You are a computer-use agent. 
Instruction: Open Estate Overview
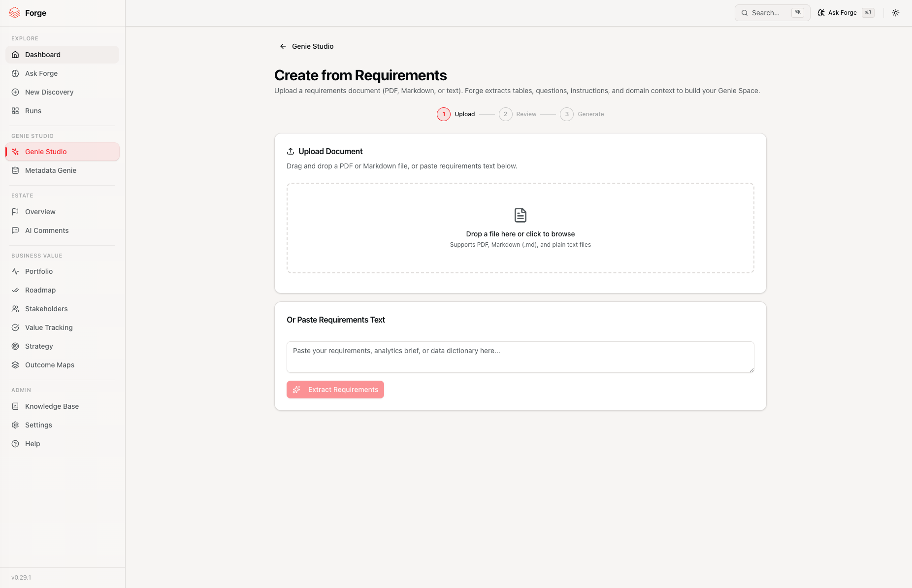click(x=62, y=212)
